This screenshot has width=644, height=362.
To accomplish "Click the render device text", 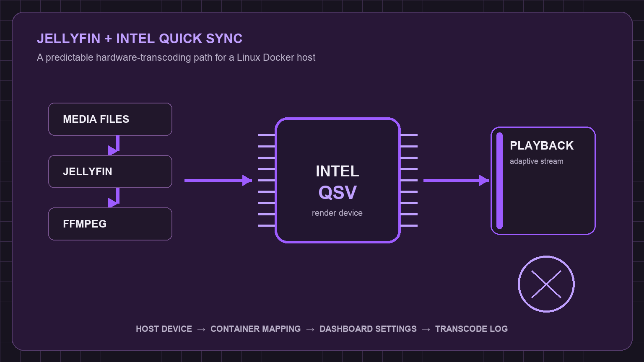I will [337, 213].
